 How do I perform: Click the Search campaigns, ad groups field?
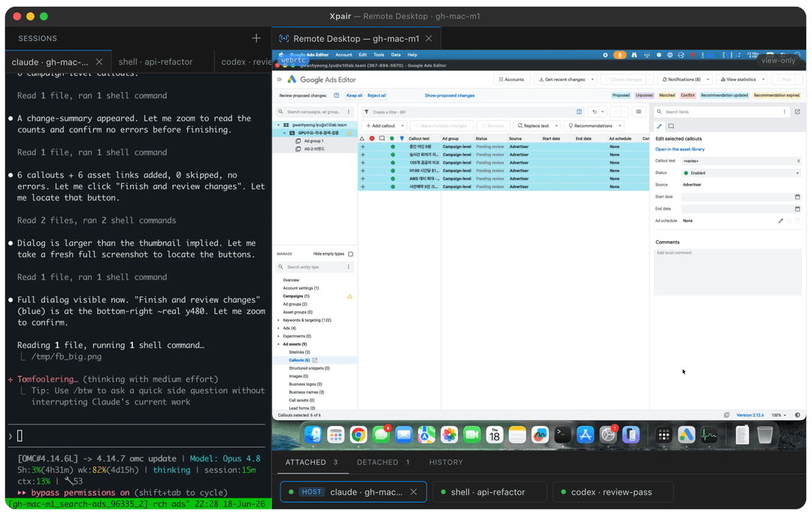click(x=313, y=112)
